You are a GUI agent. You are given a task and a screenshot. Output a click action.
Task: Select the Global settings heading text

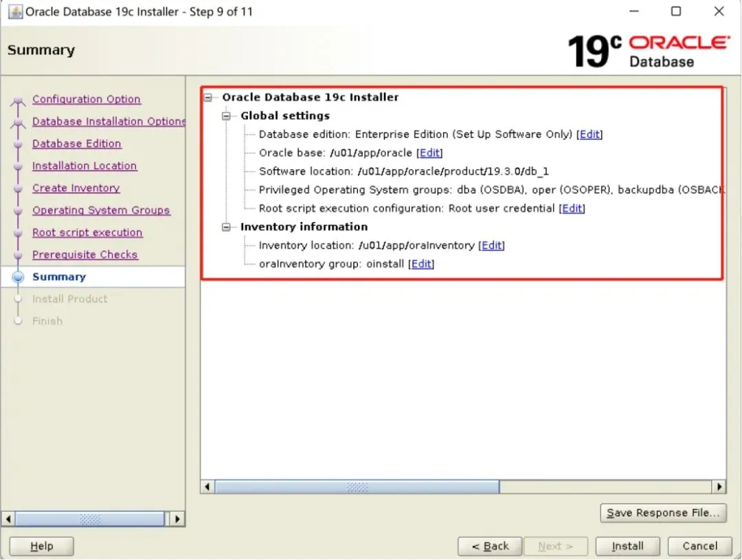(285, 116)
